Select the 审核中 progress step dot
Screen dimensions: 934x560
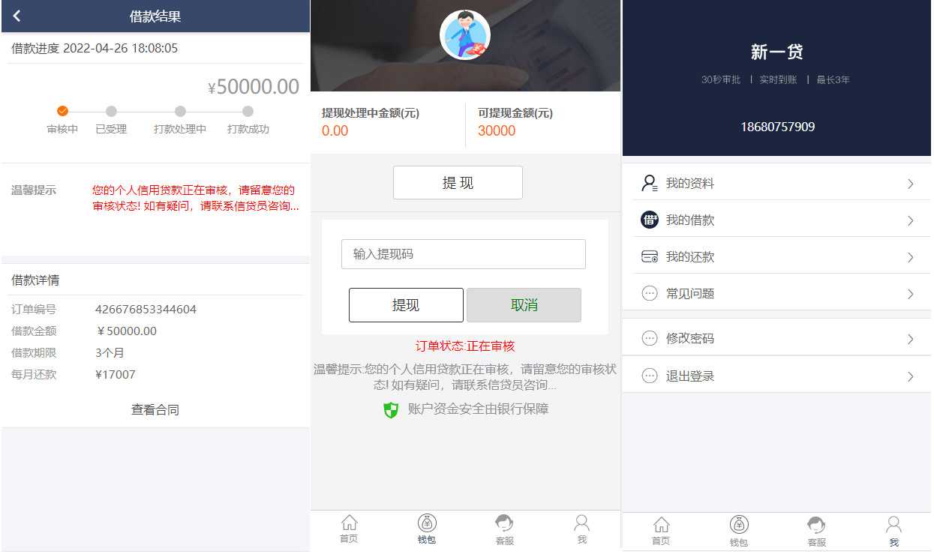(x=62, y=109)
